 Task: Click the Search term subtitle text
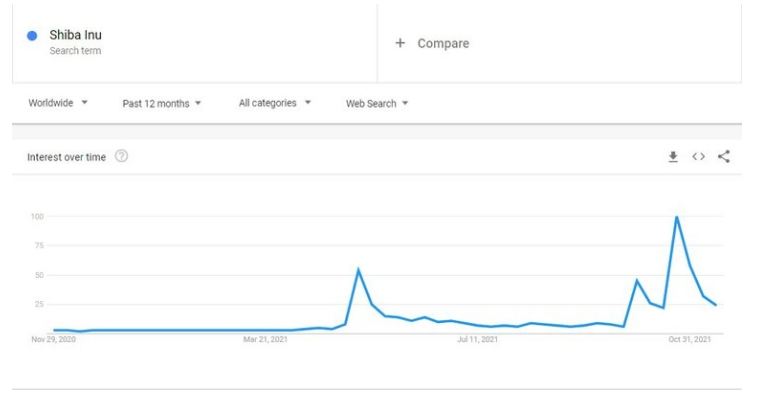75,51
